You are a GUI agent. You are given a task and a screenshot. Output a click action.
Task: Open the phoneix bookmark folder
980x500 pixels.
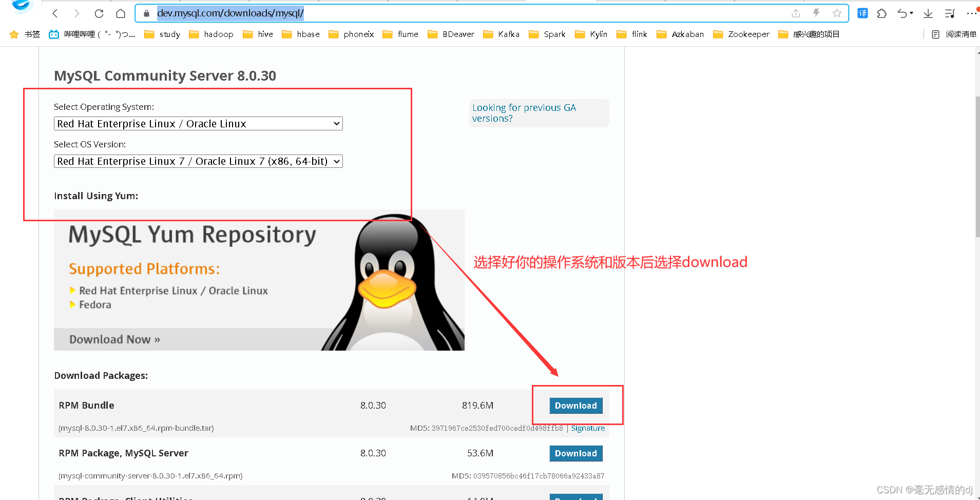point(351,34)
